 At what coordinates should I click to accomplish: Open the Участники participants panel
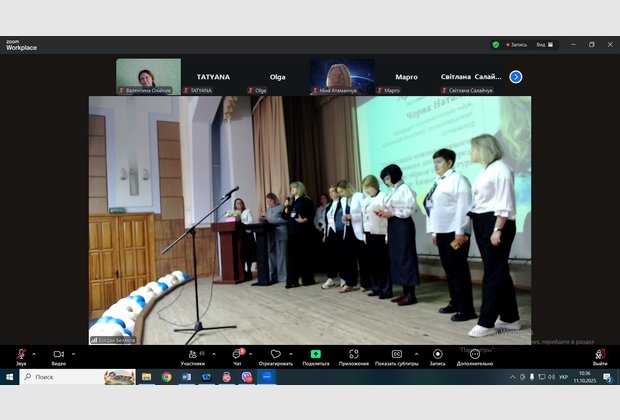193,357
